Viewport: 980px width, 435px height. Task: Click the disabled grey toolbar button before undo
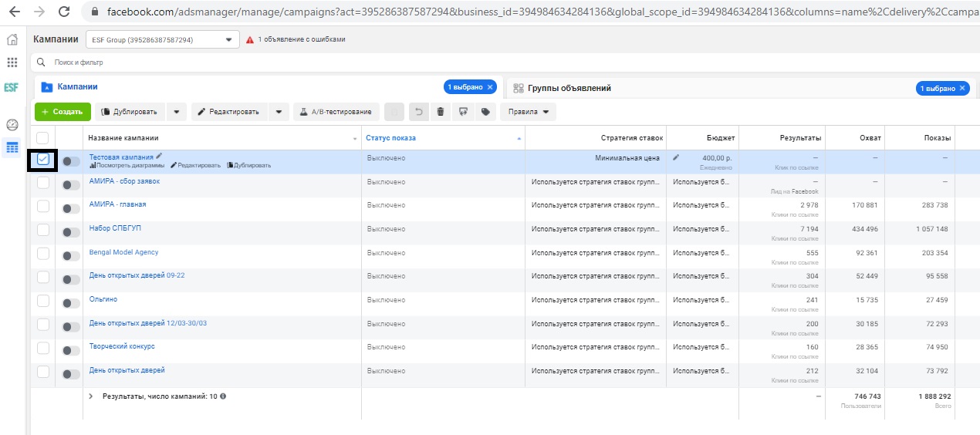point(394,112)
